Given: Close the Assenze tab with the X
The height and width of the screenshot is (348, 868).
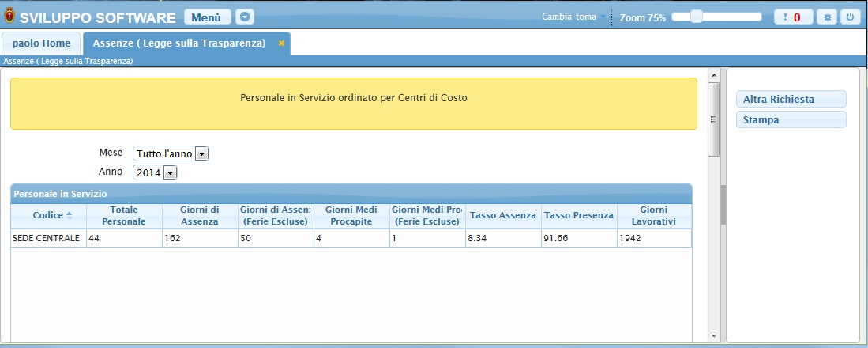Looking at the screenshot, I should pos(281,43).
